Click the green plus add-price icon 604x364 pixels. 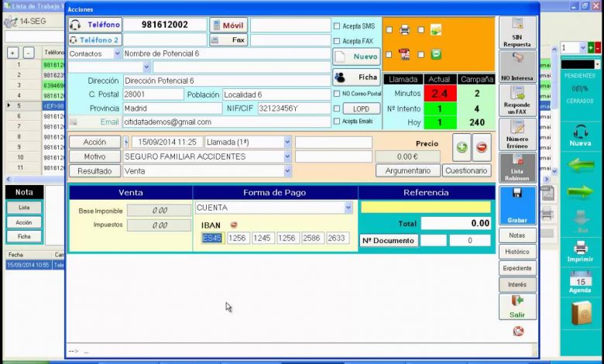[x=462, y=147]
